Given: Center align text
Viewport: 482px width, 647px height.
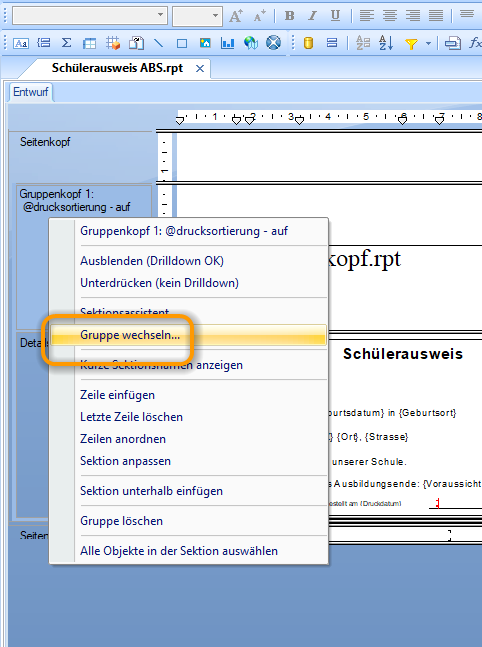Looking at the screenshot, I should [390, 16].
